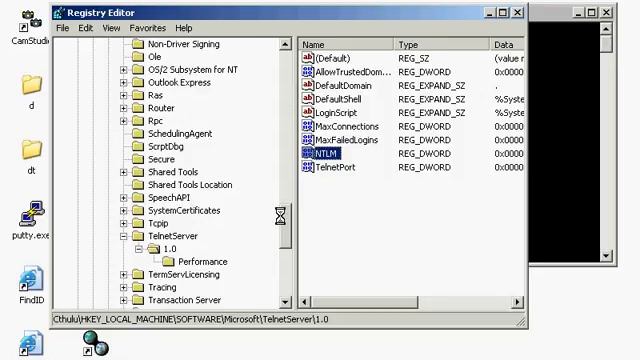Select the MaxFailedLogins value name
The width and height of the screenshot is (640, 360).
click(347, 140)
